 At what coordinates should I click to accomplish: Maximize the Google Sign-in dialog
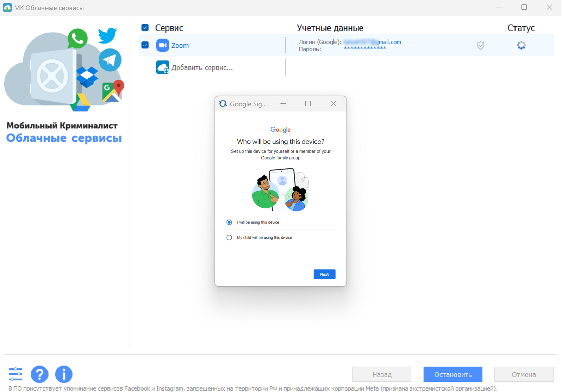click(x=308, y=104)
